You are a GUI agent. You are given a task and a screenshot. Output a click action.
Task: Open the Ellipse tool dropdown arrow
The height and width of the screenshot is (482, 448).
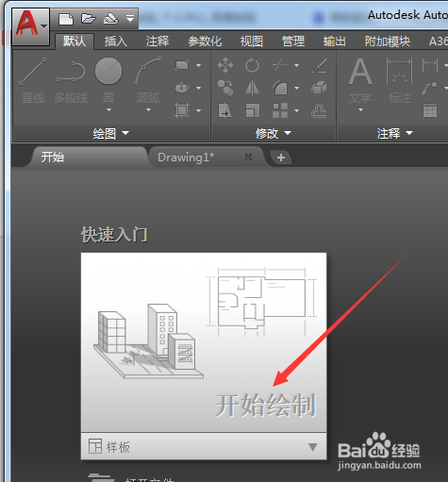198,88
